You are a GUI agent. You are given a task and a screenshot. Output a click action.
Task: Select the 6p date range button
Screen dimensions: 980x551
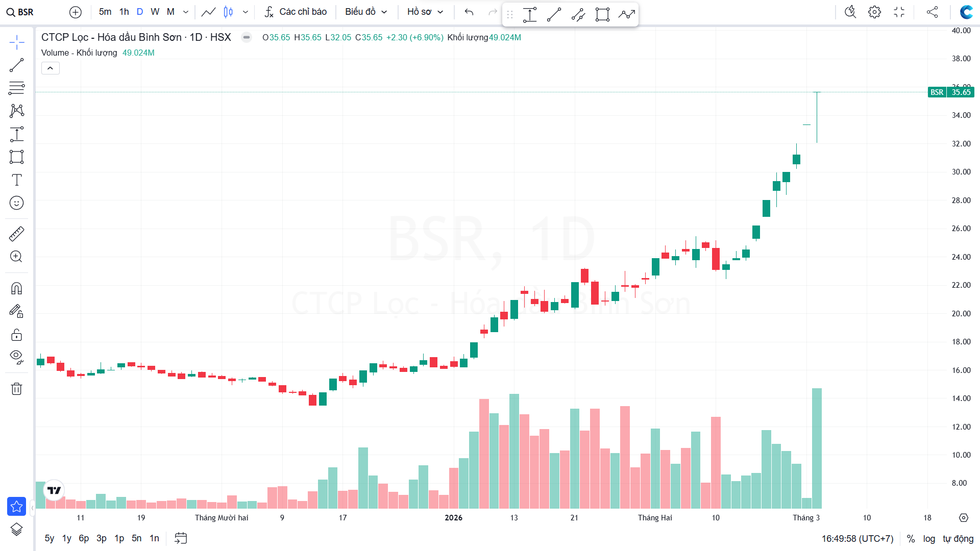pos(84,538)
